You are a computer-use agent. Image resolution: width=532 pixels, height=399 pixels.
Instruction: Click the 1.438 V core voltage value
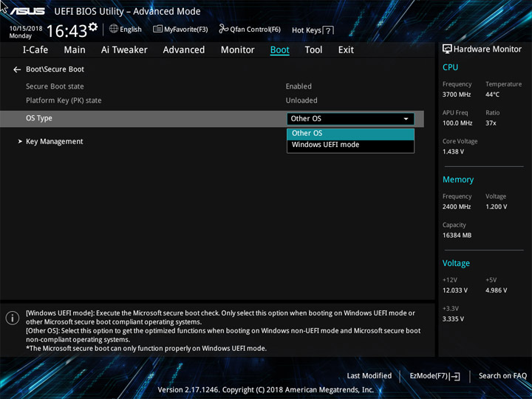[x=453, y=151]
